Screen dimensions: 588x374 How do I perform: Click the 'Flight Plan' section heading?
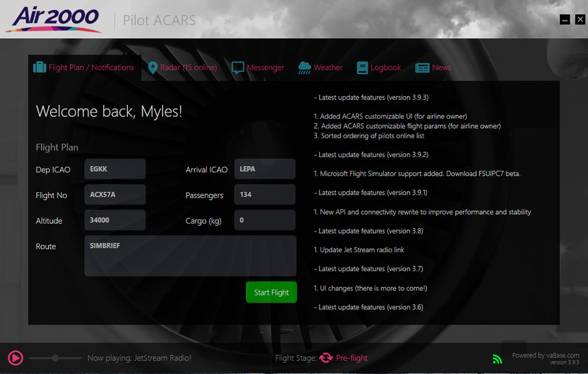(x=57, y=148)
